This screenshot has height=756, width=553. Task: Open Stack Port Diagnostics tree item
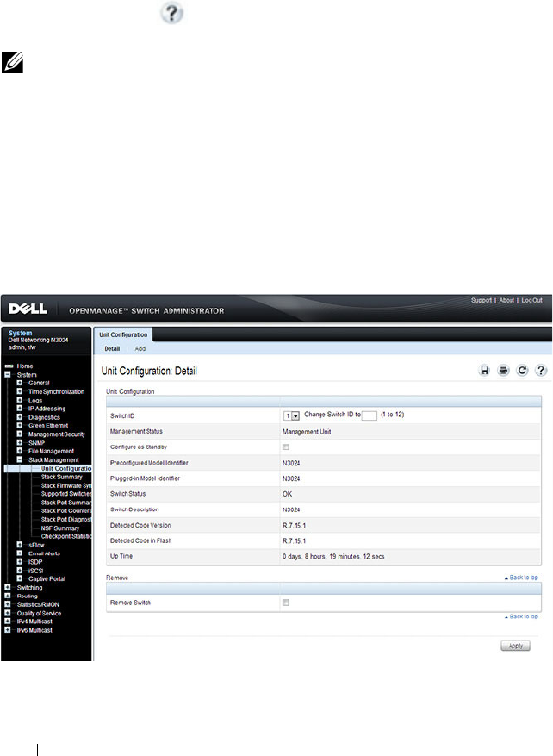tap(66, 519)
